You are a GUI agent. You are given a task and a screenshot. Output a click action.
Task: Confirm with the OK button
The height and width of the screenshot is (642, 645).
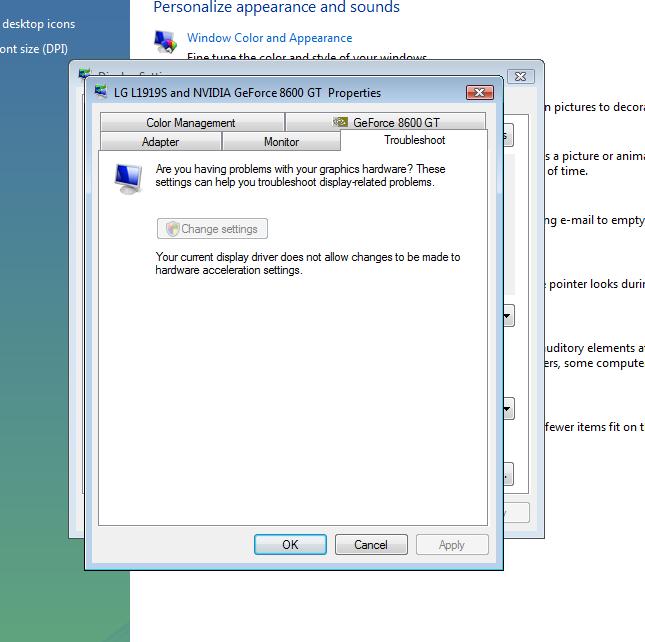290,545
